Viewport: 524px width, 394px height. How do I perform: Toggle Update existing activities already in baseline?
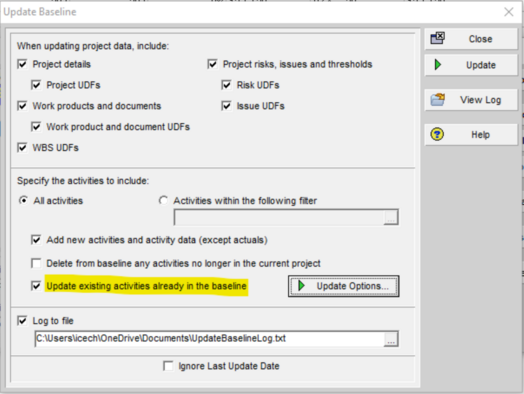click(x=36, y=286)
